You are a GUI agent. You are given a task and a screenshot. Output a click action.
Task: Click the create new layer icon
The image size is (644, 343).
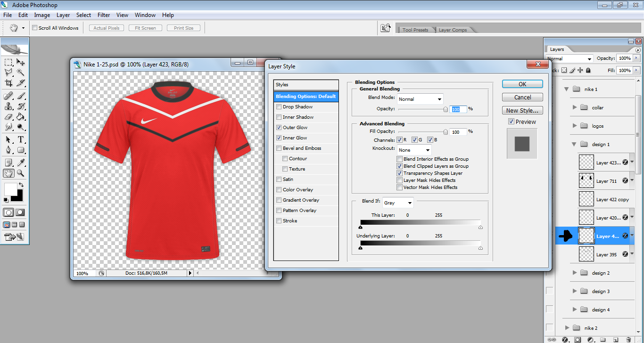pyautogui.click(x=616, y=339)
